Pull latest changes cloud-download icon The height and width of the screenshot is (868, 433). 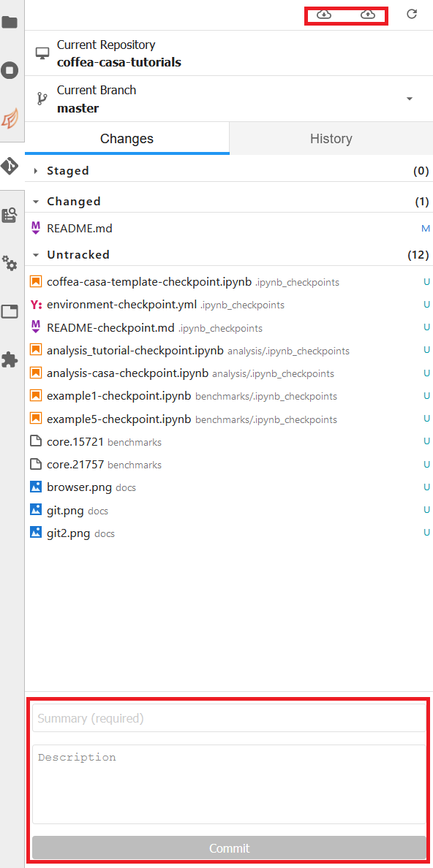(x=324, y=15)
